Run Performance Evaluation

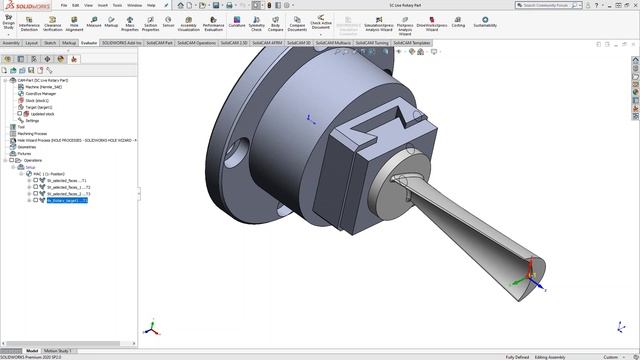[x=213, y=24]
